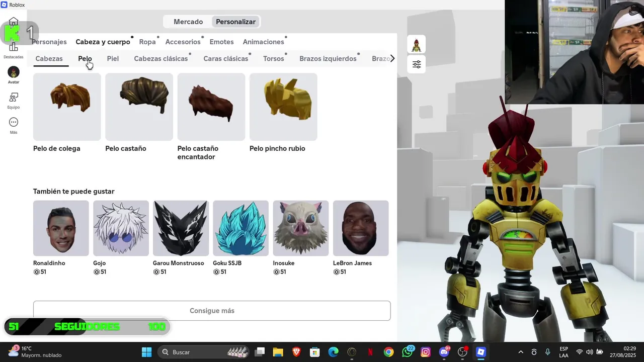Open the Gojo recommended item

(121, 228)
